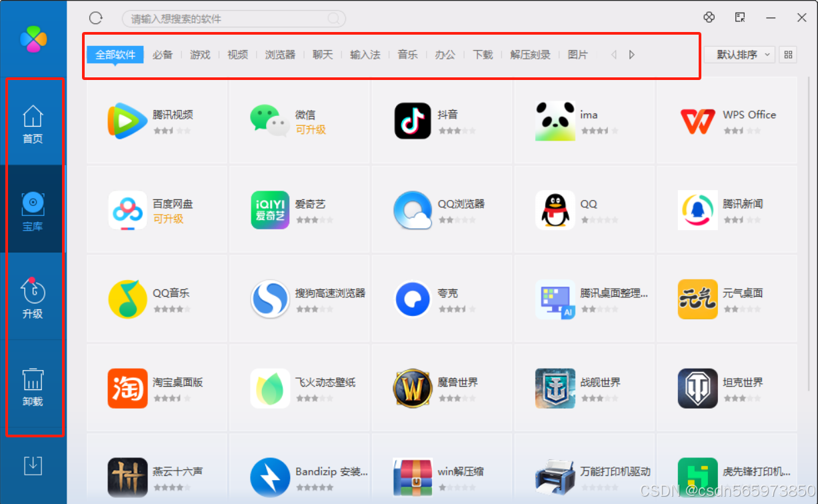Click the right arrow to show more categories
The height and width of the screenshot is (504, 818).
[x=631, y=55]
